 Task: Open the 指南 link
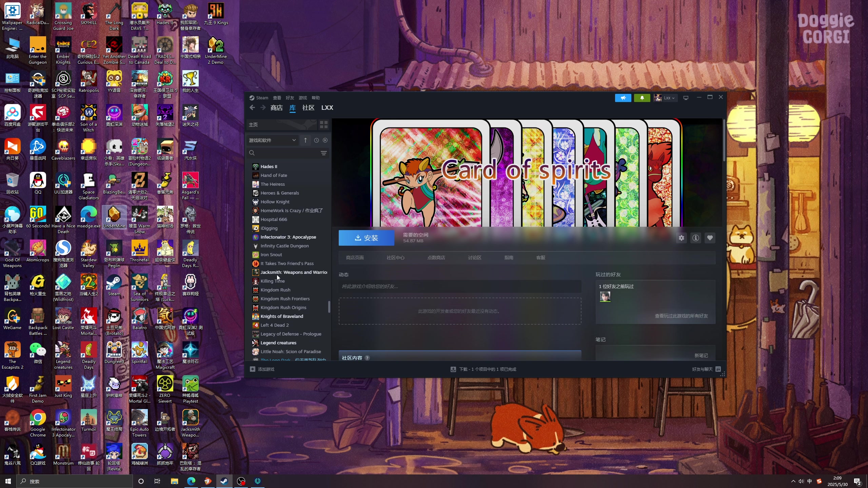coord(509,258)
